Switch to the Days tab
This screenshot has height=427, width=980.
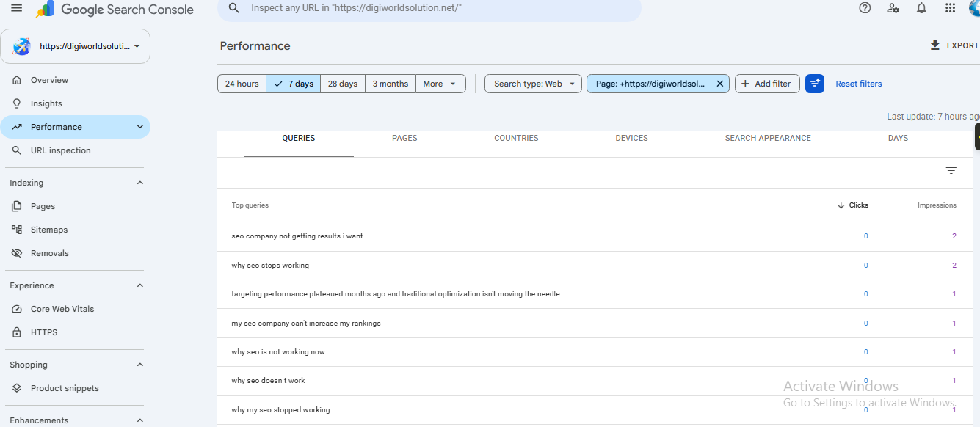click(x=898, y=138)
